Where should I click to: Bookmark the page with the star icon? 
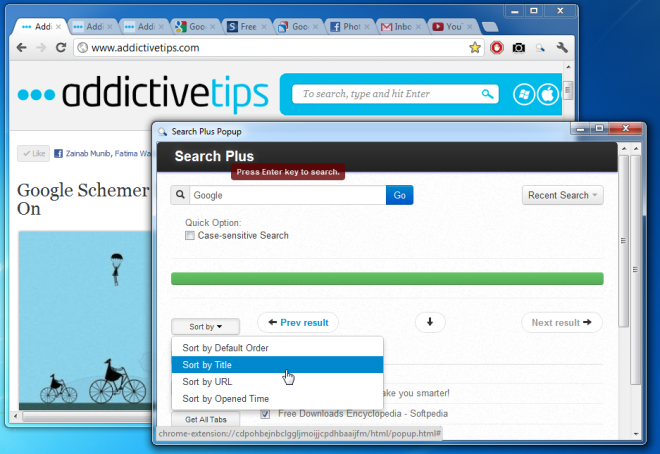coord(475,48)
